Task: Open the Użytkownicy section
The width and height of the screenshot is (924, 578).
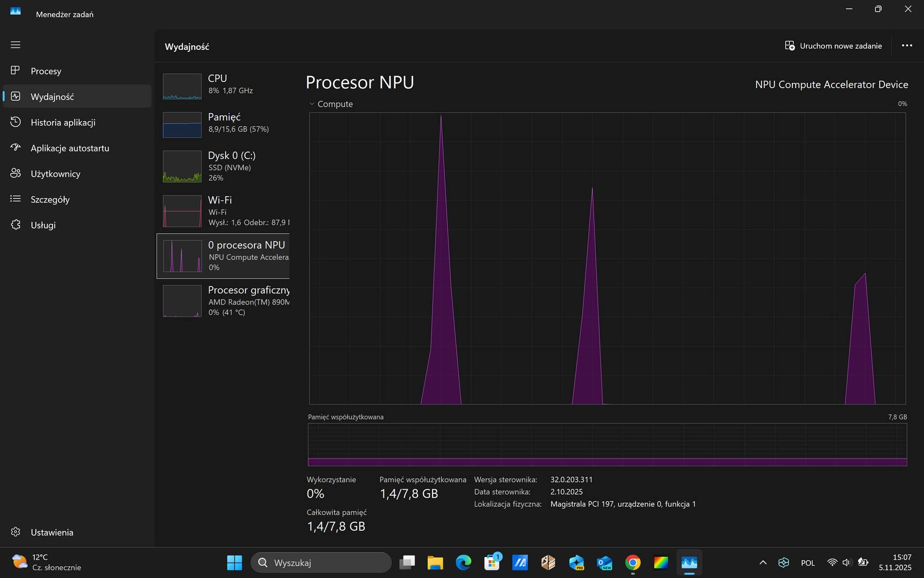Action: coord(55,174)
